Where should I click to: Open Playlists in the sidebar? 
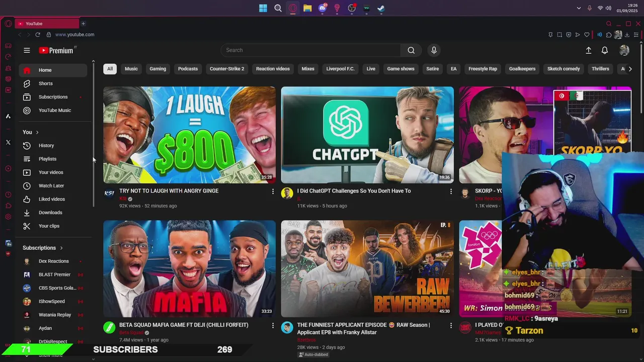click(53, 159)
